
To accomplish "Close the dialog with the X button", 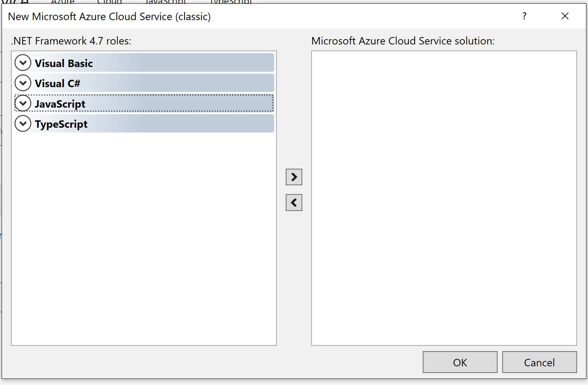I will pos(565,16).
